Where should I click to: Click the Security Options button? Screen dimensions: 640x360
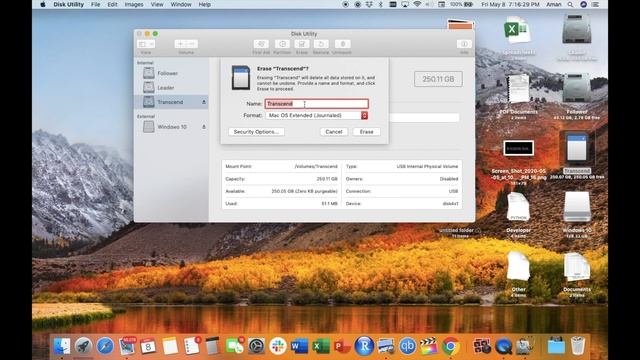point(256,132)
